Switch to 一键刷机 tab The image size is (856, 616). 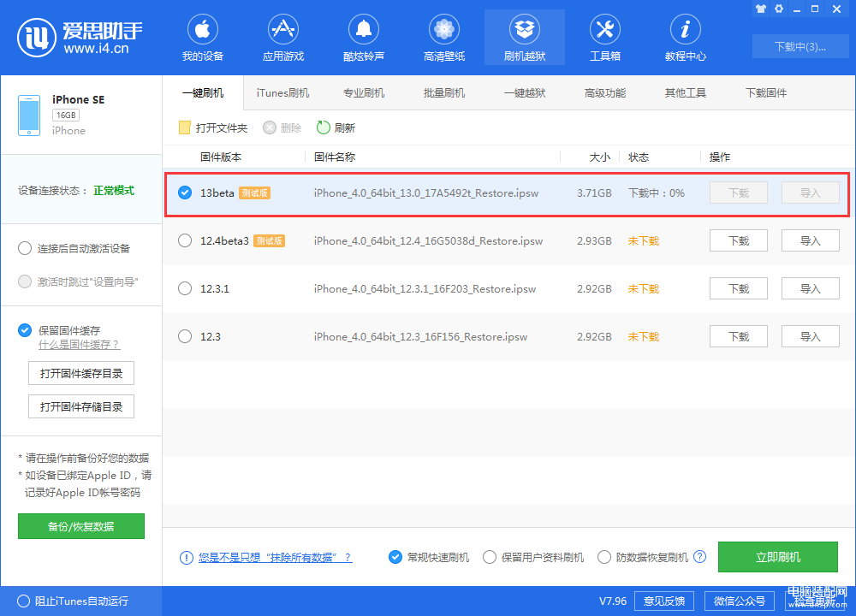click(x=203, y=92)
